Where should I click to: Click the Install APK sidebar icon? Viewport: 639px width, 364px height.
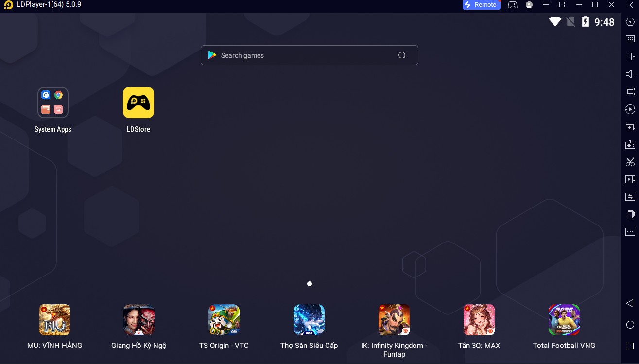point(630,144)
